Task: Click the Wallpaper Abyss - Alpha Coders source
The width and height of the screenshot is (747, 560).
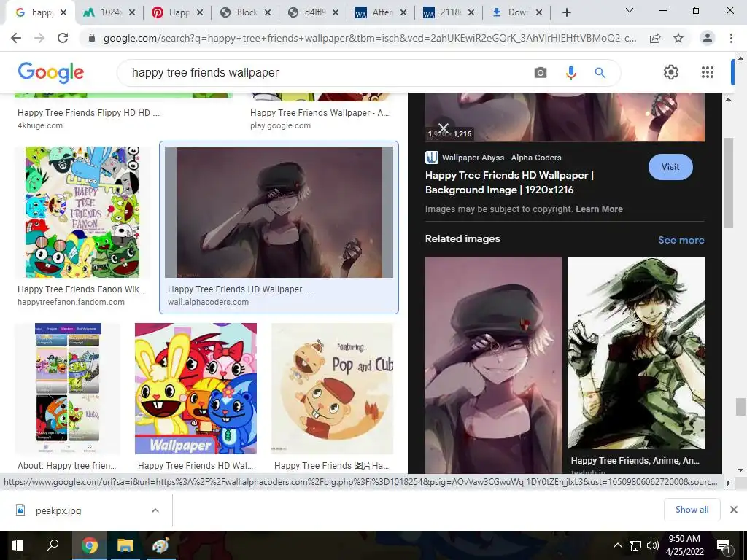Action: click(x=501, y=157)
